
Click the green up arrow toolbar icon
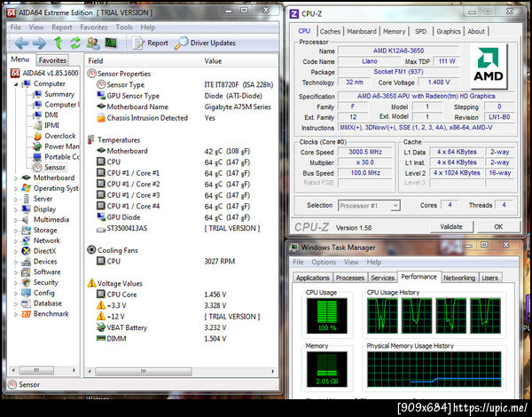59,43
